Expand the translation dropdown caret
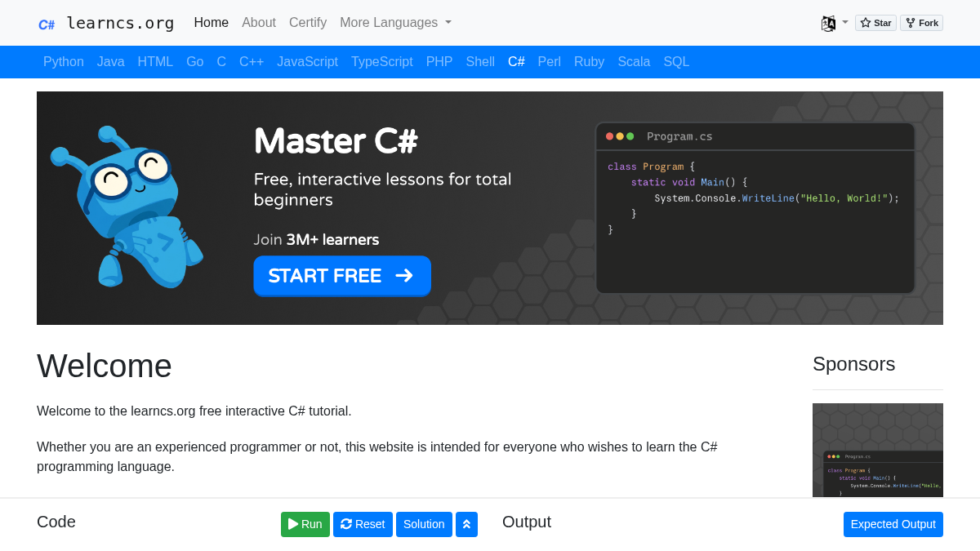The width and height of the screenshot is (980, 551). 845,22
